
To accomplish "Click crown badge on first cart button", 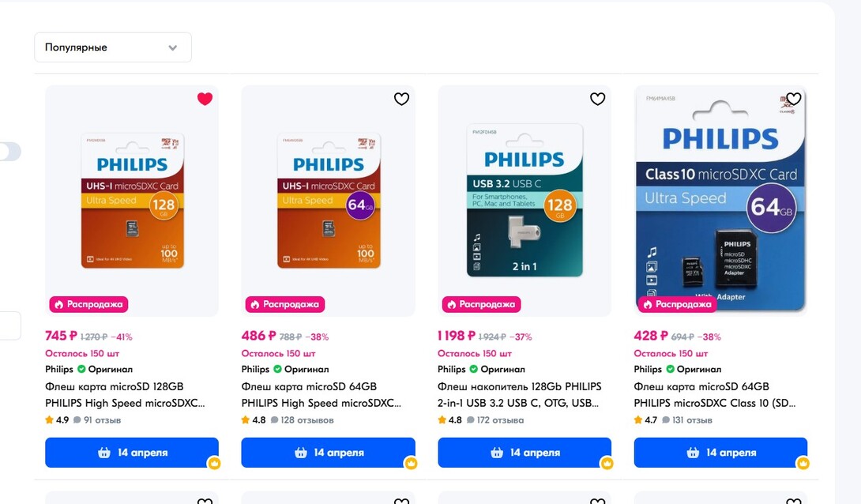I will click(x=214, y=464).
